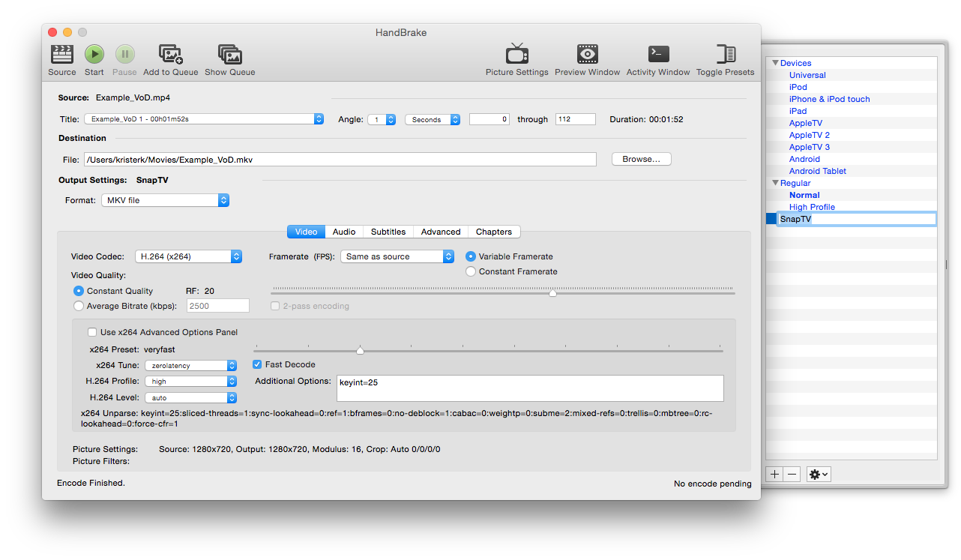Open Picture Settings TV icon

[x=517, y=54]
